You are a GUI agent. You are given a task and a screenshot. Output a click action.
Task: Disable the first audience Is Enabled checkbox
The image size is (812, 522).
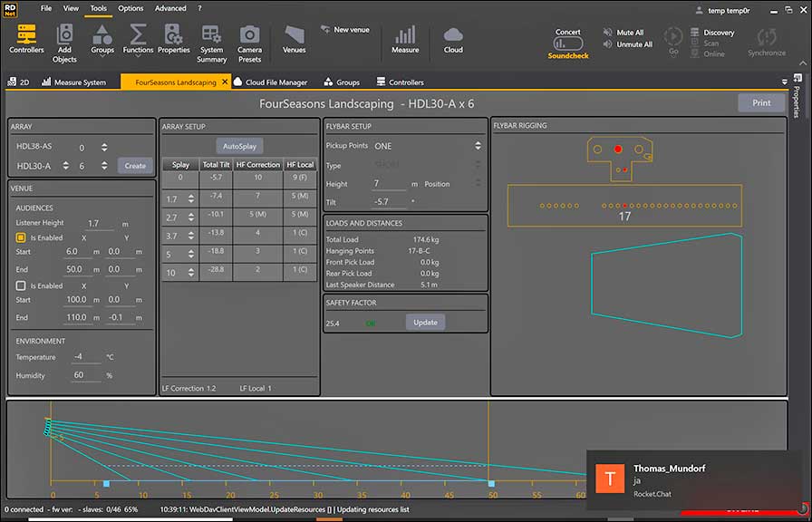pyautogui.click(x=21, y=237)
